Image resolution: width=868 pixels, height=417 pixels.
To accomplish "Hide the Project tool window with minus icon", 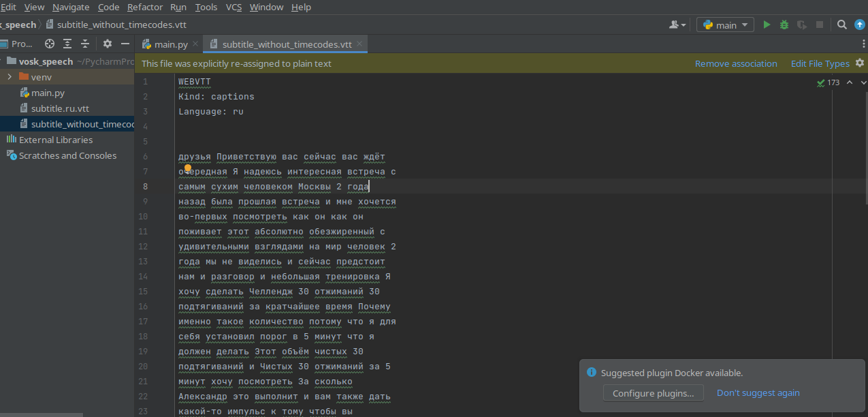I will click(x=125, y=44).
